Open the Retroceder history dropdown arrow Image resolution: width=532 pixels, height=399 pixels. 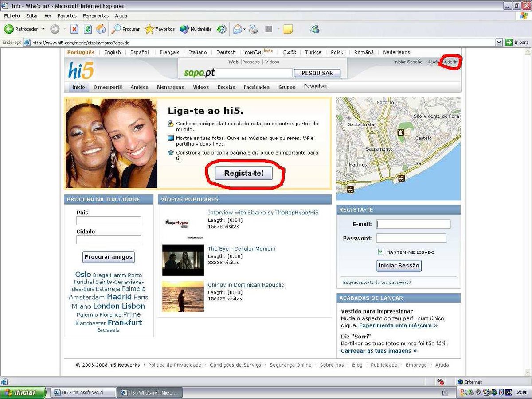[43, 29]
